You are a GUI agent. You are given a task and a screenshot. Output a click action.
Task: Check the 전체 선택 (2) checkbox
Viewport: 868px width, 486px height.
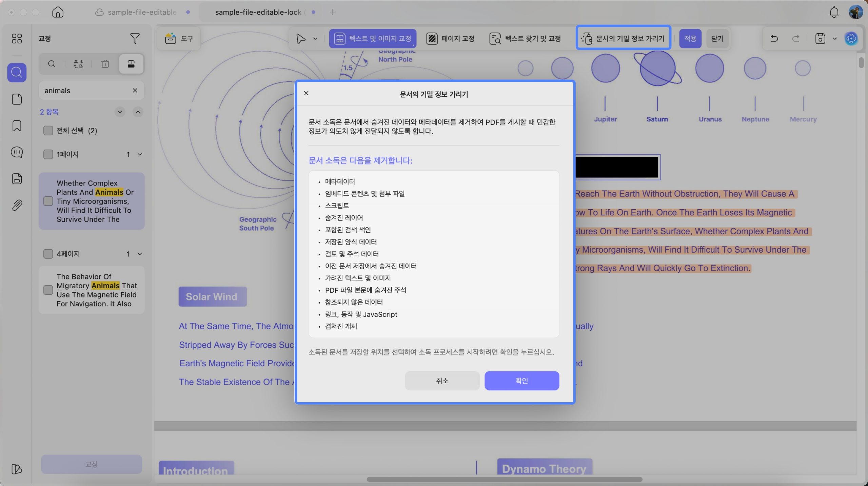[x=48, y=131]
